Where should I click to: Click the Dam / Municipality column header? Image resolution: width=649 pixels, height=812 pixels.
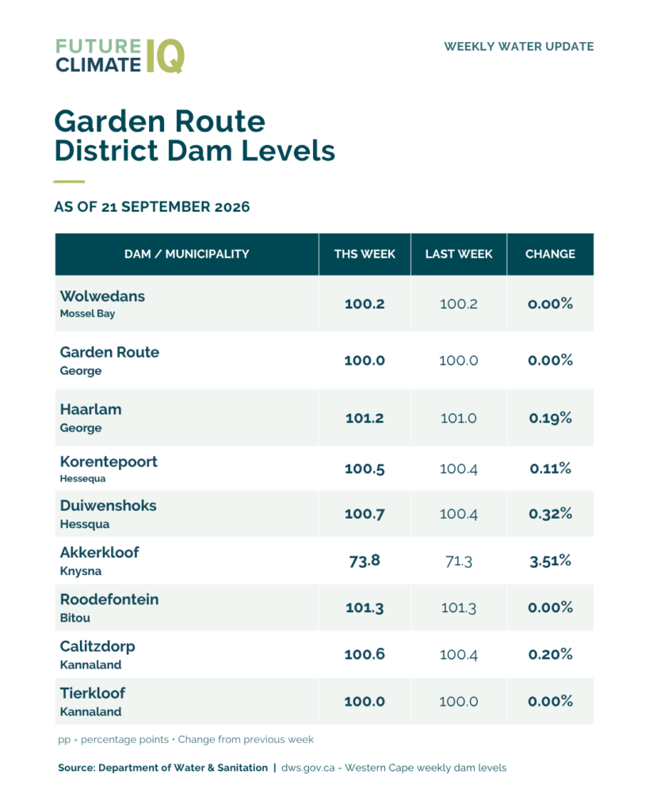click(x=187, y=254)
